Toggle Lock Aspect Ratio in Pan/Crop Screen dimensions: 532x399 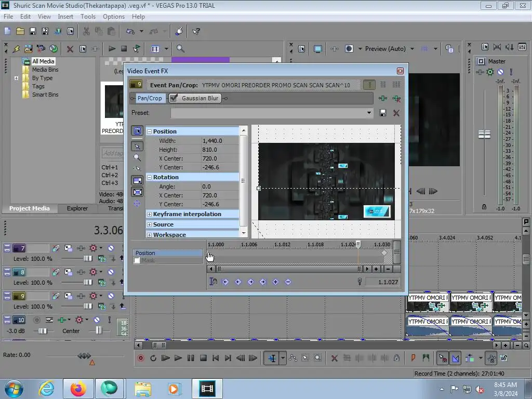coord(137,180)
